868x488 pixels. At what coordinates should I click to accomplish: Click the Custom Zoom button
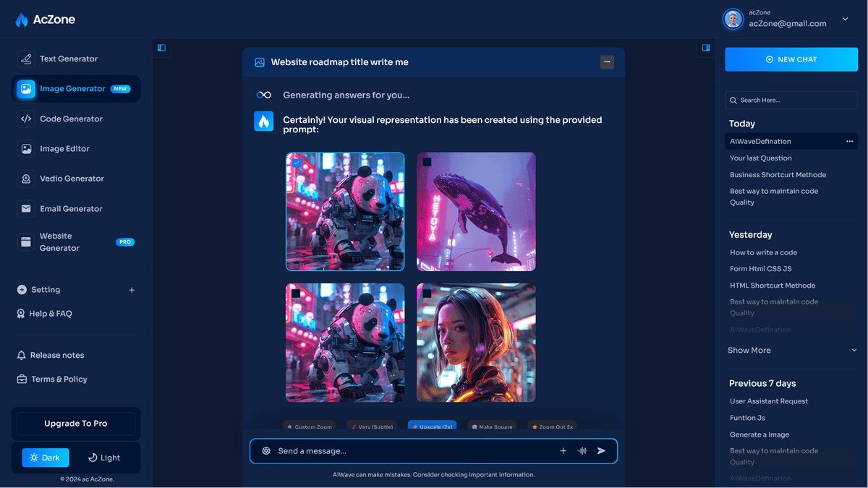310,427
